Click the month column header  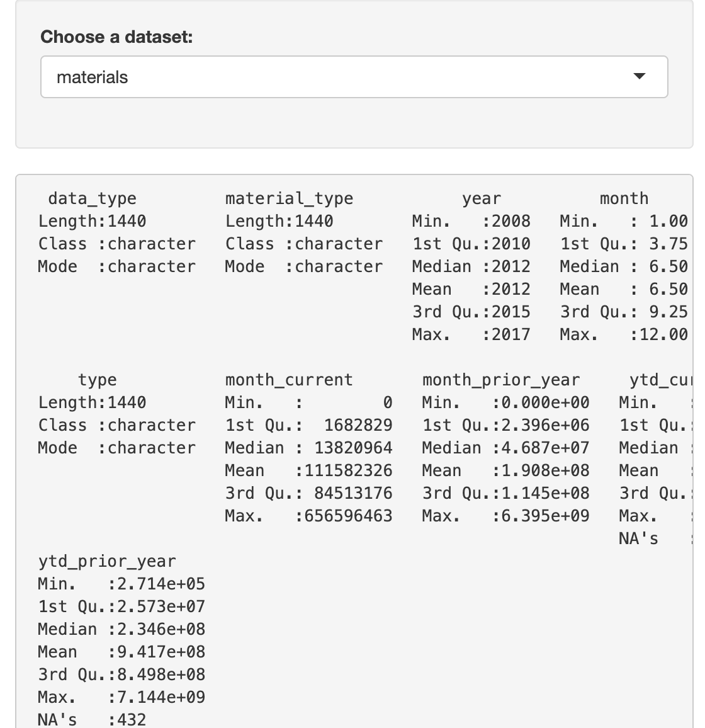pos(624,199)
